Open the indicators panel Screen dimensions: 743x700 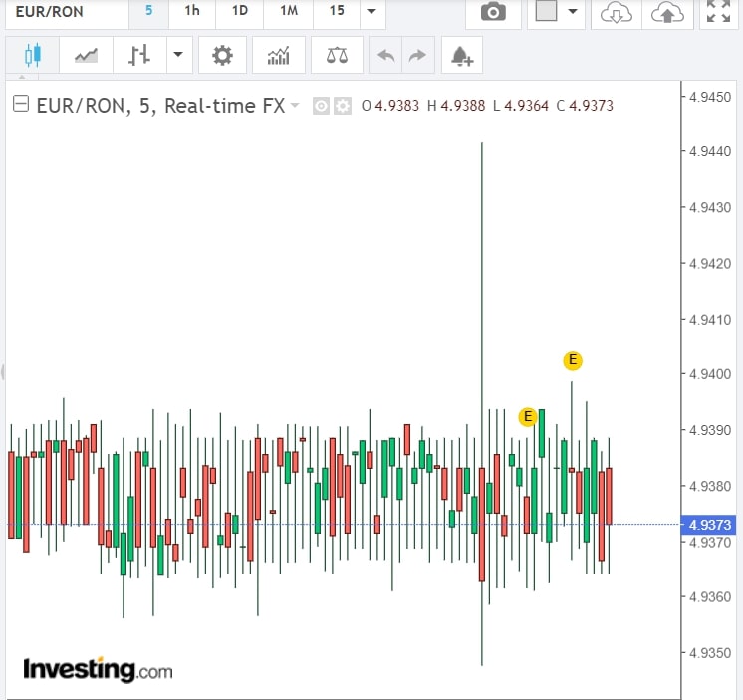point(278,56)
